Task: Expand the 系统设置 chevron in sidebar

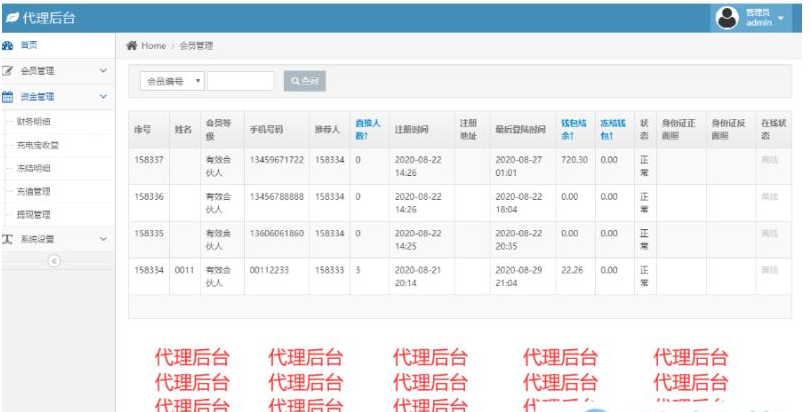Action: [x=103, y=239]
